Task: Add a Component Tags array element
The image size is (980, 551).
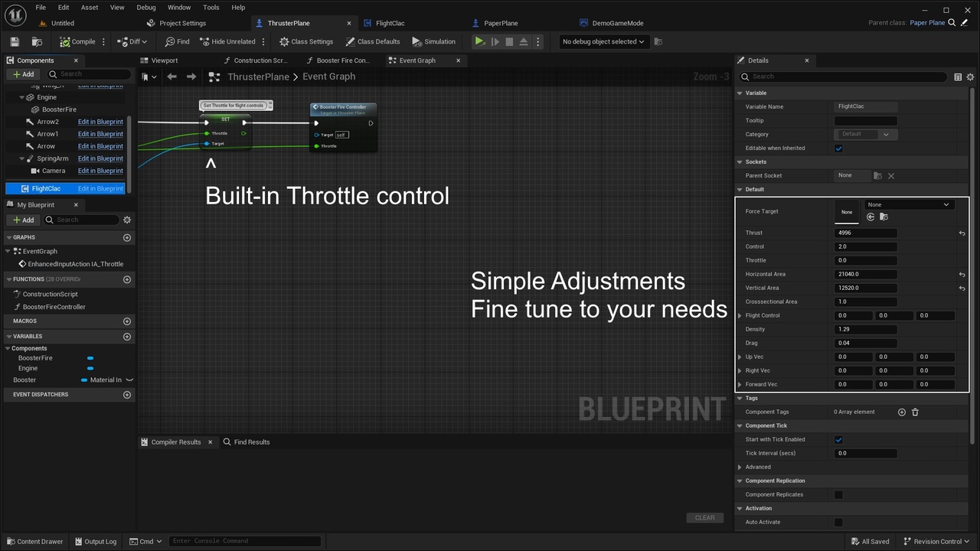Action: tap(901, 412)
